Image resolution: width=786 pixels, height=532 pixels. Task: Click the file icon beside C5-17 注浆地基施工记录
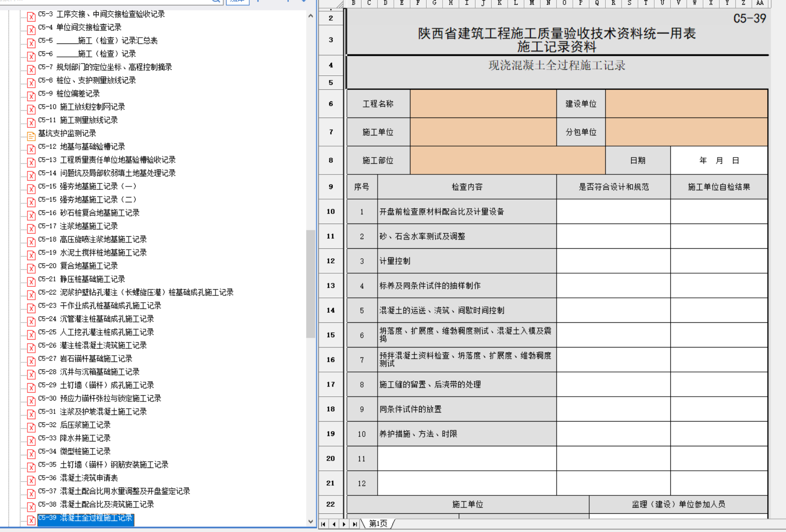coord(31,228)
